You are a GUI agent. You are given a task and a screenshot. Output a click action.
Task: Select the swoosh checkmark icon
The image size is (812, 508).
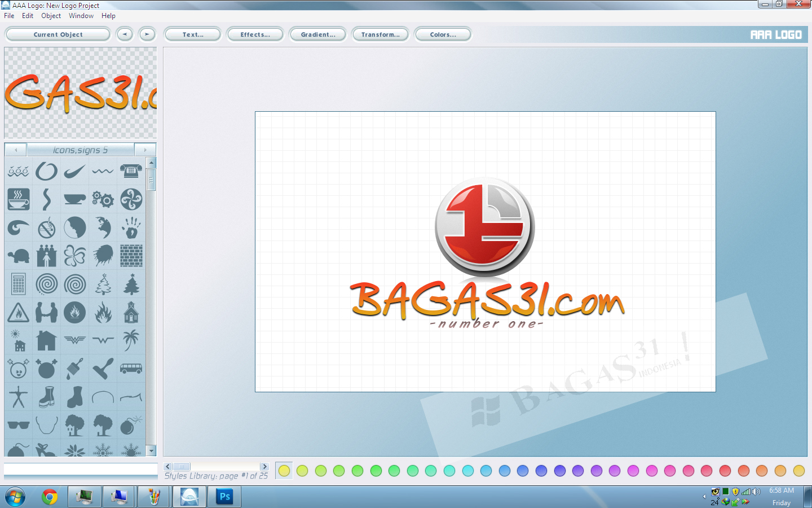tap(75, 171)
